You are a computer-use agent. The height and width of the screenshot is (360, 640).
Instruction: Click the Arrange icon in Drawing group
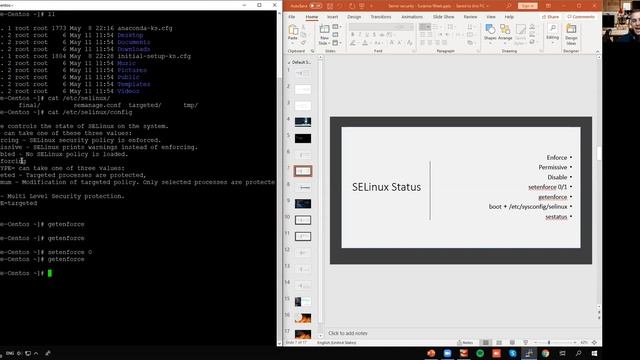[505, 29]
